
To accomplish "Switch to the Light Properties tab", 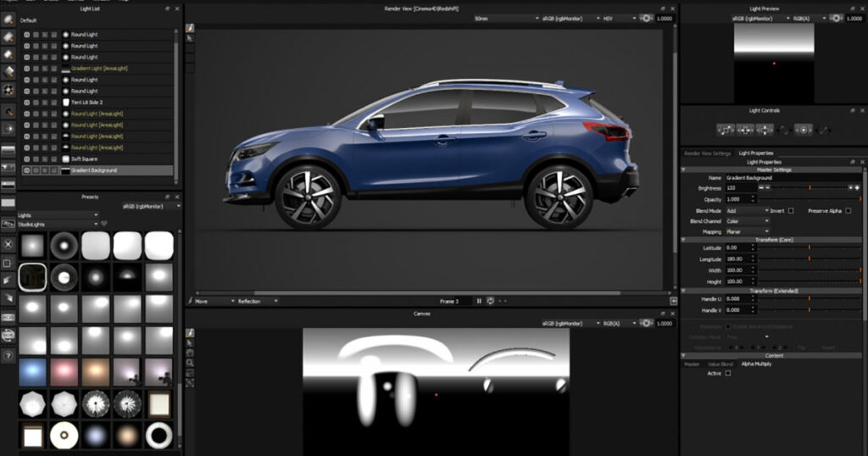I will 755,153.
